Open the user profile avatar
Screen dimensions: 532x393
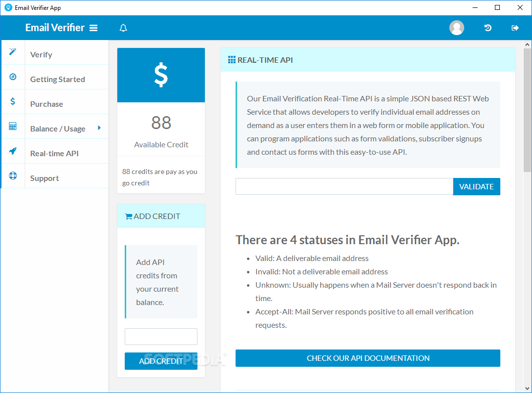pos(457,28)
